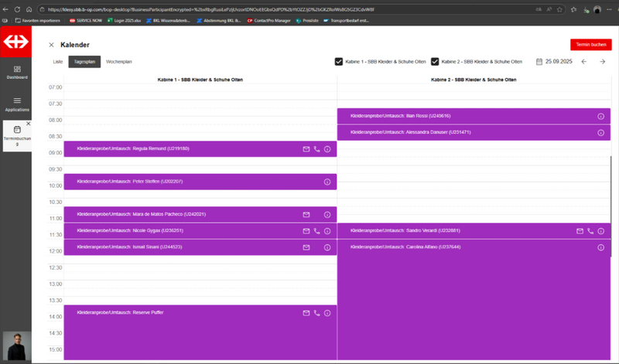
Task: Open info icon for Carolina Alfano appointment
Action: click(600, 247)
